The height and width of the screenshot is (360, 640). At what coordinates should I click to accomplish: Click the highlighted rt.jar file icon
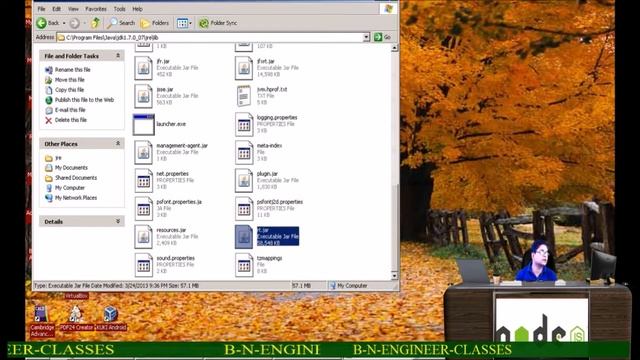coord(244,237)
